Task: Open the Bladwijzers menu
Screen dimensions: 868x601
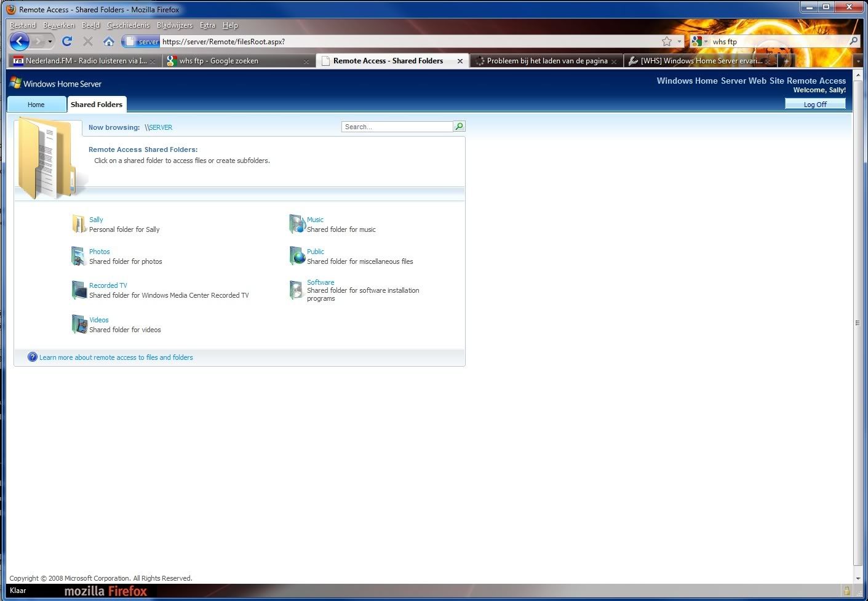Action: coord(175,25)
